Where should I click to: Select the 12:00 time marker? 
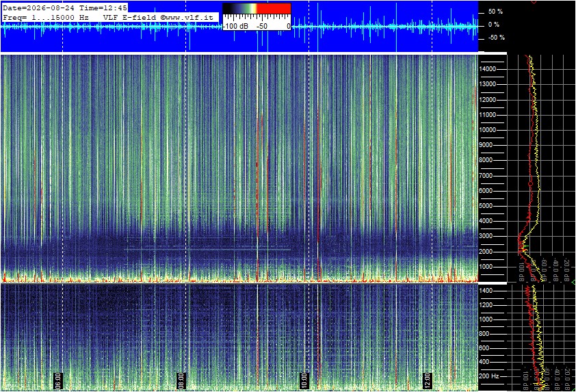click(x=427, y=380)
